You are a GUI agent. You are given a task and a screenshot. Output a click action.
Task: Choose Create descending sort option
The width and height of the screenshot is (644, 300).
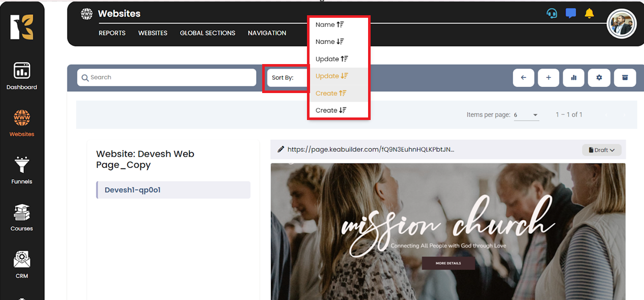click(x=331, y=110)
